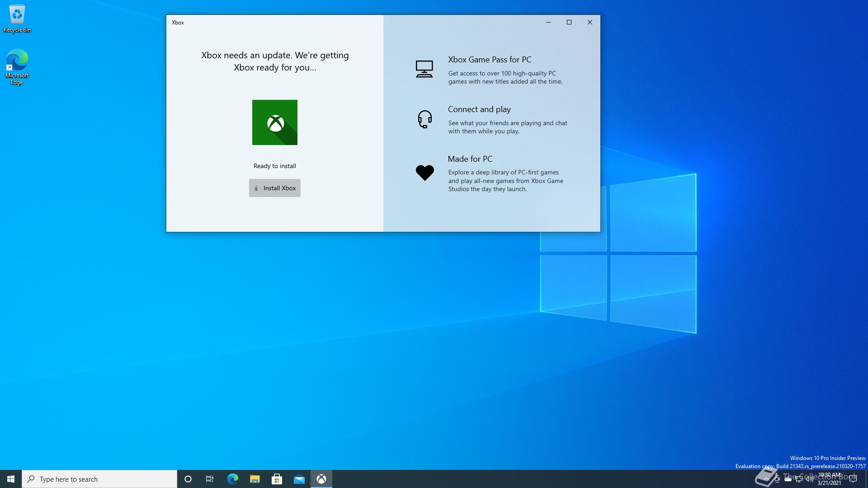The image size is (868, 488).
Task: Click the Meet Now tray icon
Action: 777,479
